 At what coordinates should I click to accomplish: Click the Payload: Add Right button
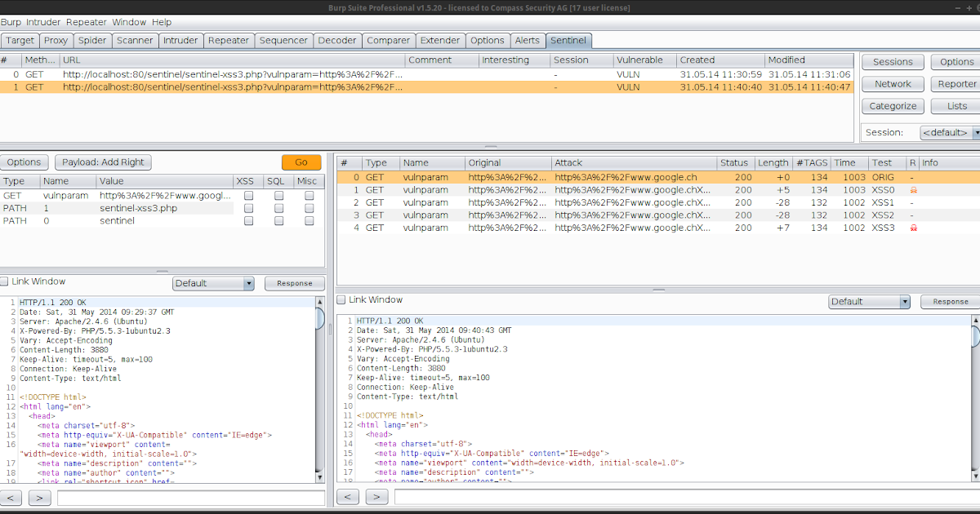tap(103, 162)
